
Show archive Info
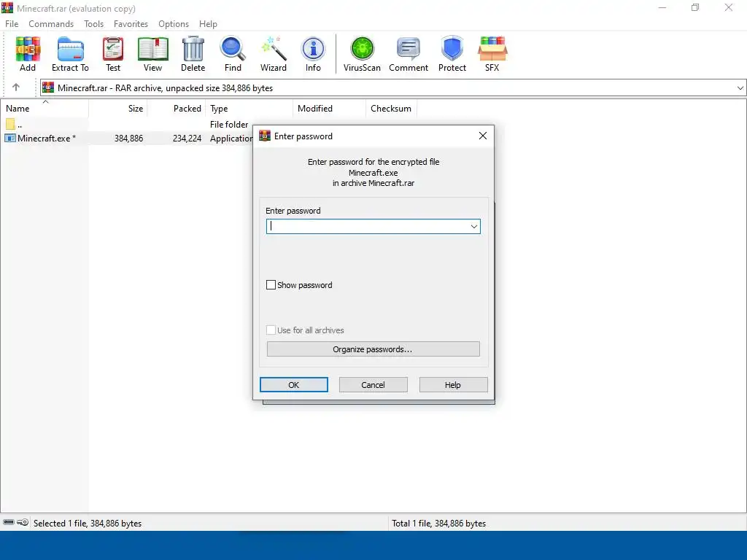point(313,53)
